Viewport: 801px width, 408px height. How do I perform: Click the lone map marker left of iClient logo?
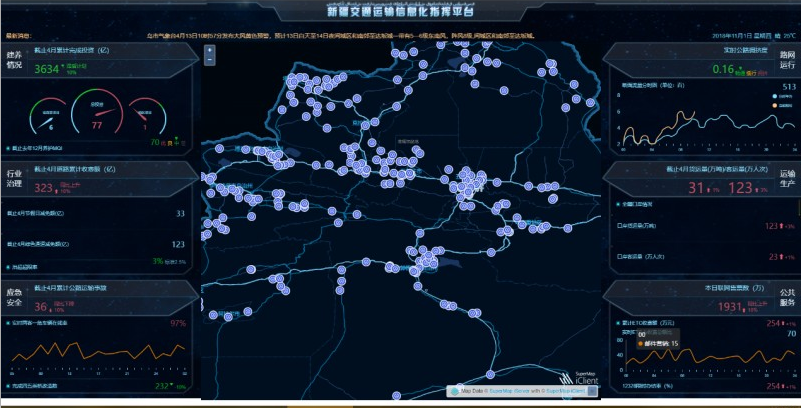click(x=490, y=375)
